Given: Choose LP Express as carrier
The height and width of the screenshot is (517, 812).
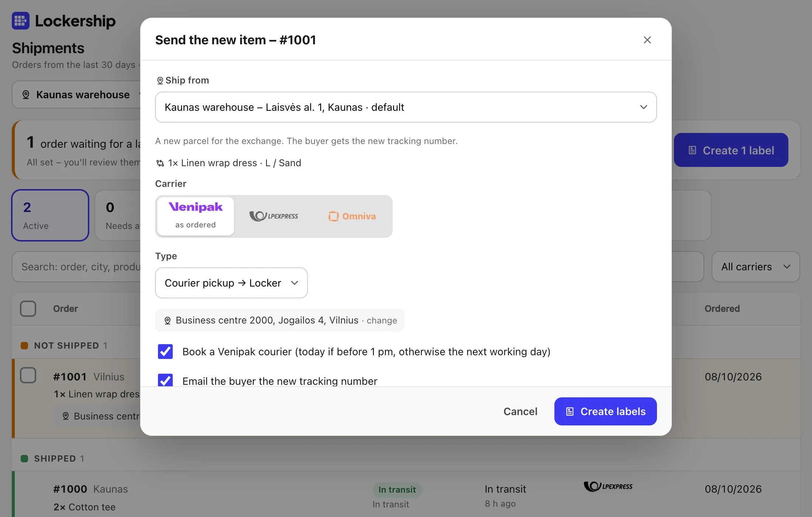Looking at the screenshot, I should (x=273, y=216).
